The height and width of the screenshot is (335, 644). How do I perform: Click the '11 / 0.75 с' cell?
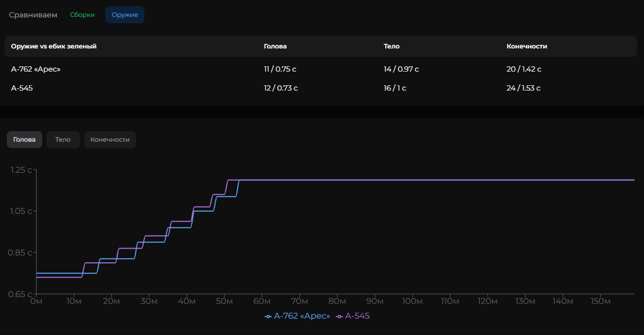click(x=280, y=69)
